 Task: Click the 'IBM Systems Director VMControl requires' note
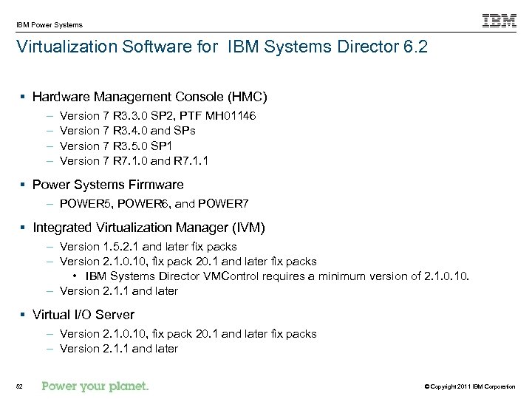tap(277, 276)
